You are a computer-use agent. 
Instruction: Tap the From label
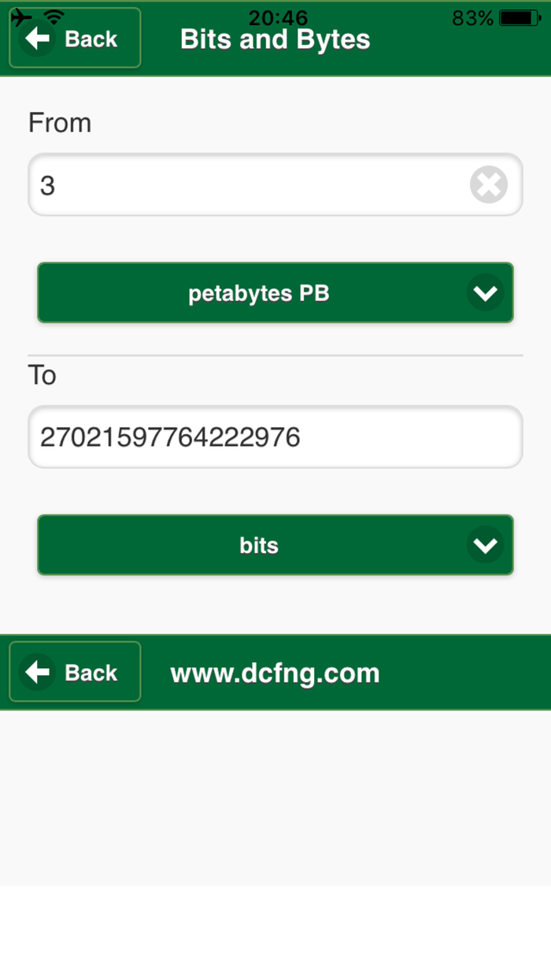pyautogui.click(x=60, y=123)
